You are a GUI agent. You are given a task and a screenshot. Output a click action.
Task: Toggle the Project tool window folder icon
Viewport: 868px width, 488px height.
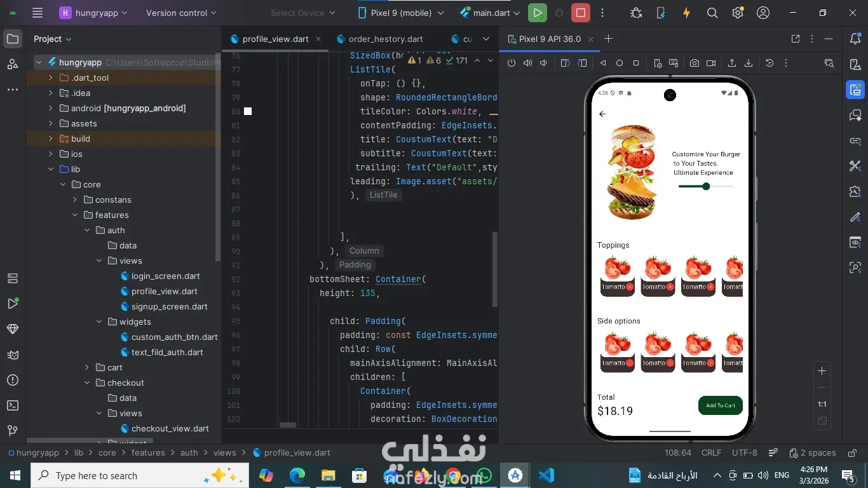pos(13,39)
